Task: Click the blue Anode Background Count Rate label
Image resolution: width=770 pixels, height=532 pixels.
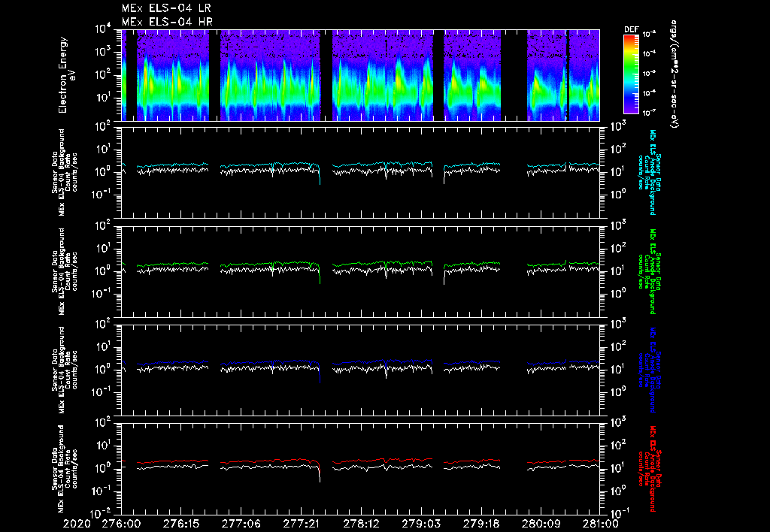Action: tap(650, 370)
